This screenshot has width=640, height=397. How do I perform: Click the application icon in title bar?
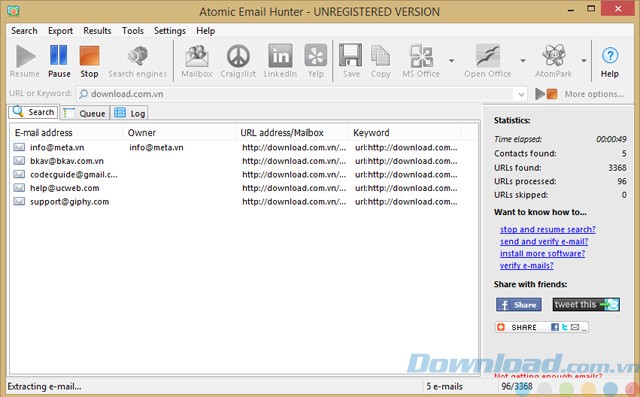(13, 11)
